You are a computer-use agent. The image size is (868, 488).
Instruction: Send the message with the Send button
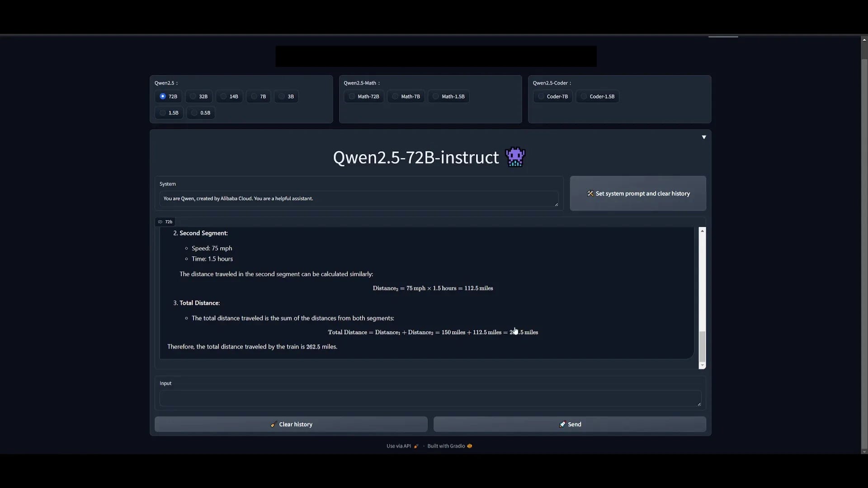coord(569,424)
